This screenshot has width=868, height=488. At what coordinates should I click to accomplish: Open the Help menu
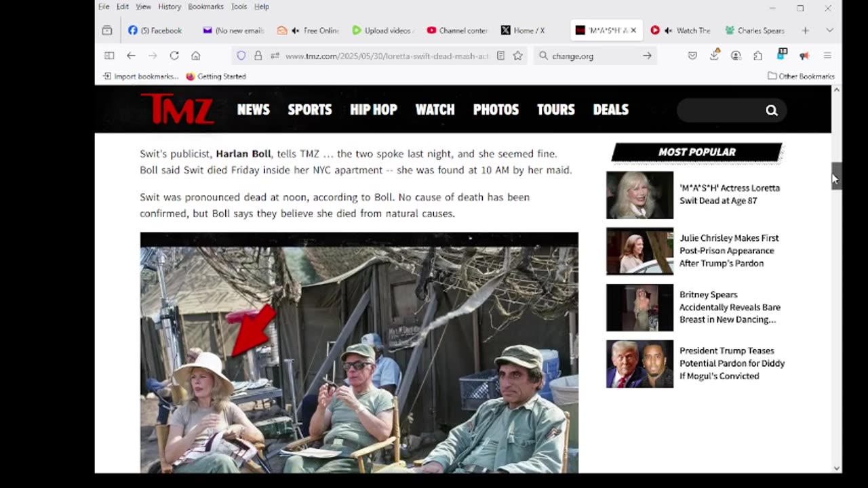(262, 7)
